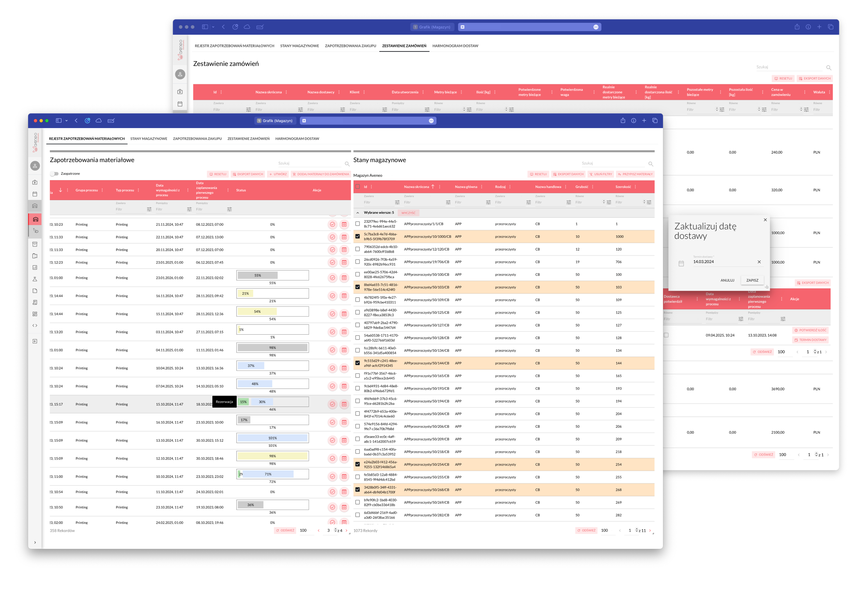This screenshot has width=868, height=607.
Task: Click calendar icon beside Termin dostawy field
Action: point(681,263)
